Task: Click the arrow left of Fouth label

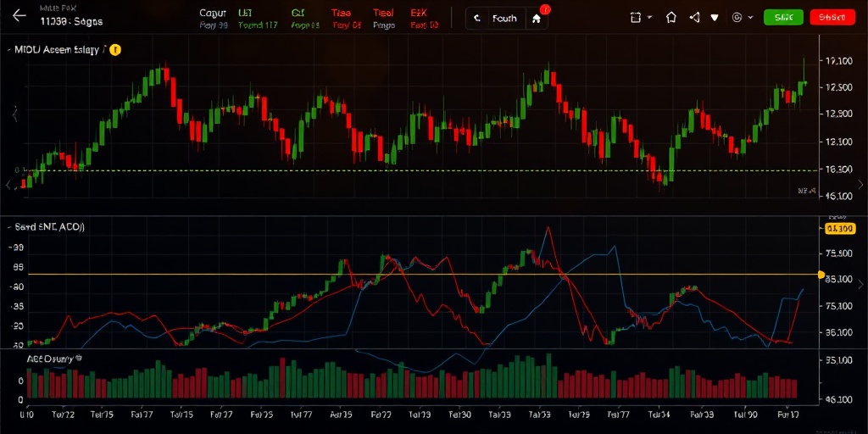Action: click(x=478, y=18)
